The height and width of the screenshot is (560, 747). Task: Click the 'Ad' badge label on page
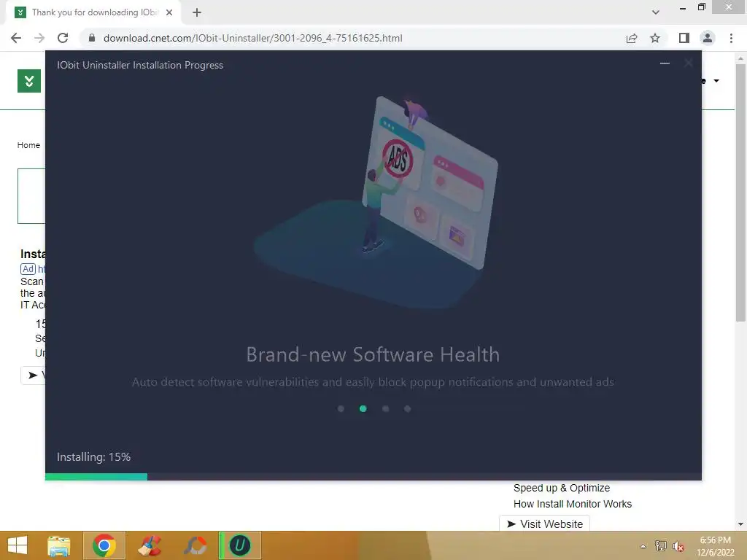pyautogui.click(x=28, y=269)
